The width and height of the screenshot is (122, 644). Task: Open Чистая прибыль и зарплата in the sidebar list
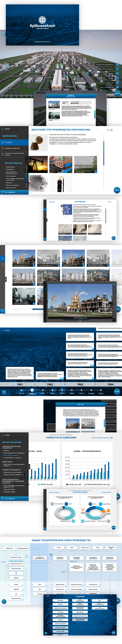tap(12, 458)
